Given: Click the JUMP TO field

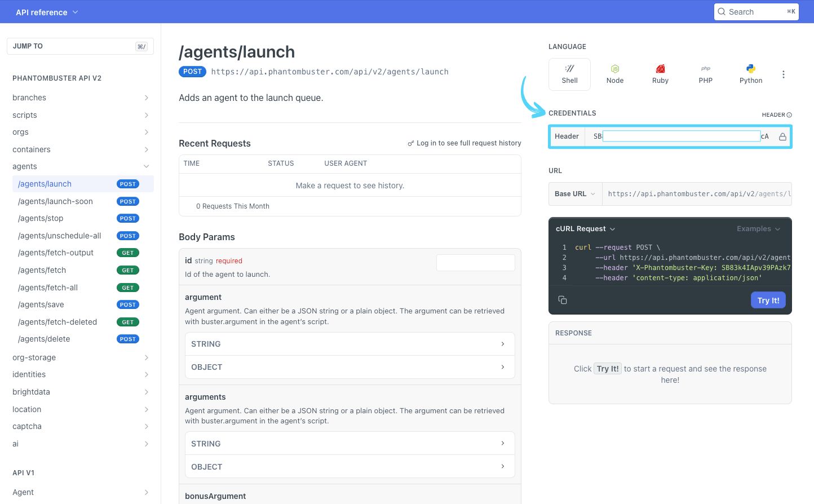Looking at the screenshot, I should [80, 46].
